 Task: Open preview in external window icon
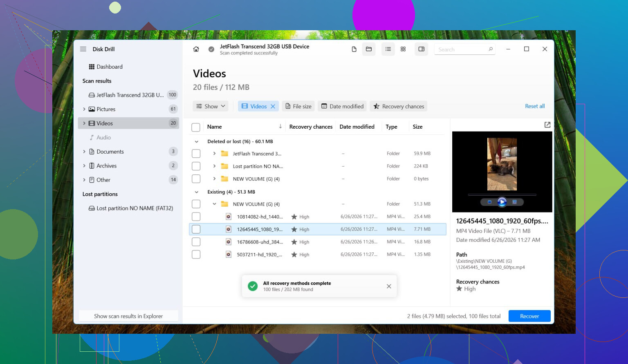[x=547, y=125]
